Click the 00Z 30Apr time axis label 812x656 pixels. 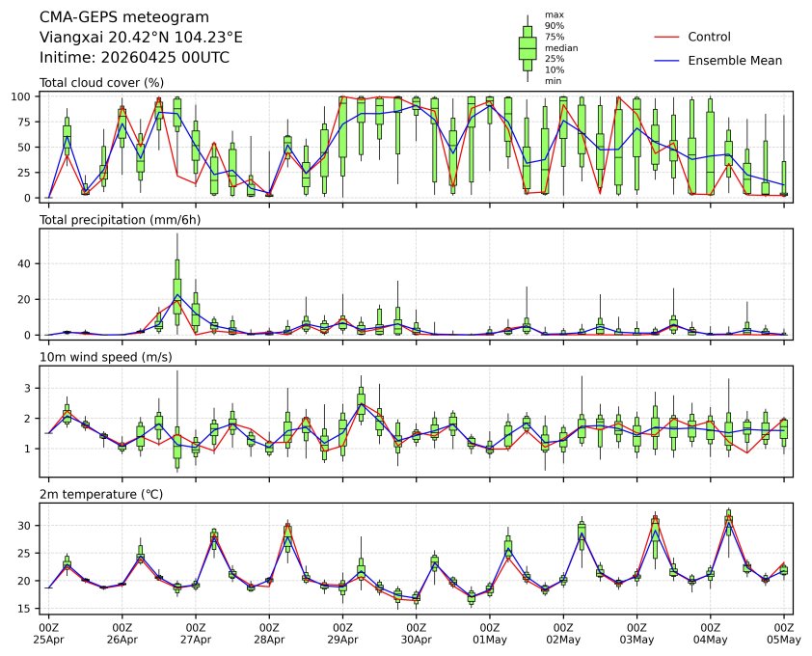point(417,633)
